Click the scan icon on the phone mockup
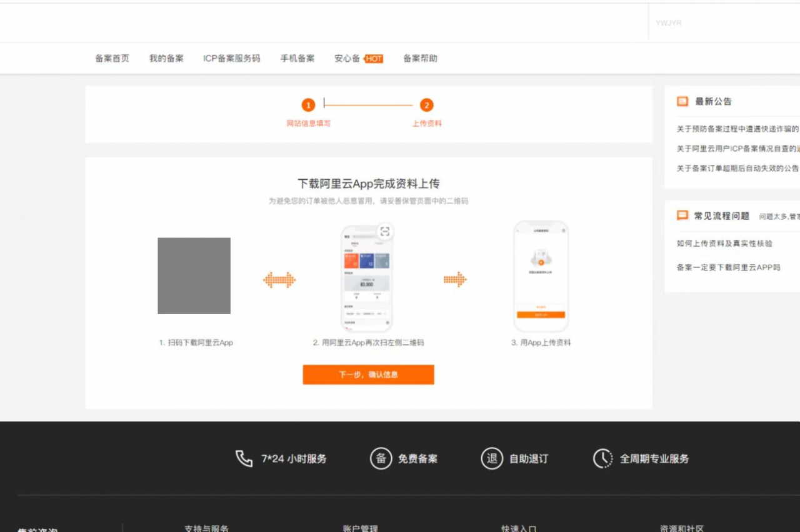This screenshot has width=800, height=532. [x=385, y=232]
